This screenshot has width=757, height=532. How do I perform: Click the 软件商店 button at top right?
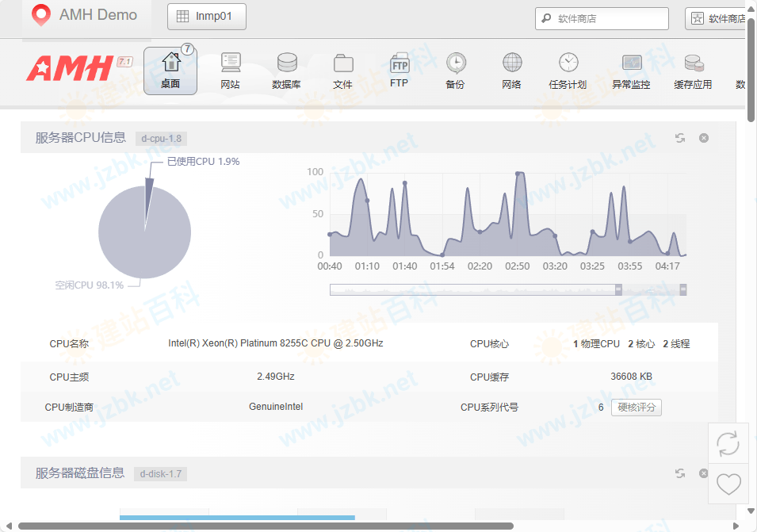pyautogui.click(x=717, y=19)
